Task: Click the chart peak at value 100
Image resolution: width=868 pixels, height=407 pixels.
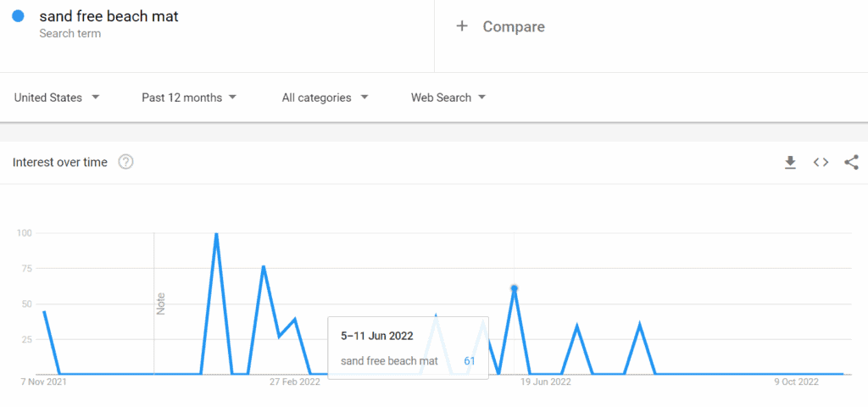Action: point(216,234)
